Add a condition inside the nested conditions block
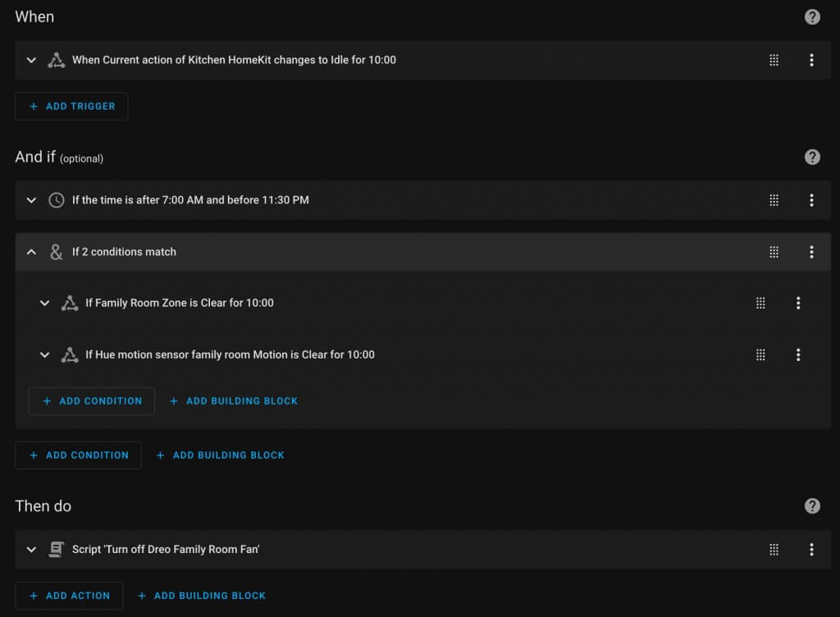The width and height of the screenshot is (840, 617). click(92, 400)
